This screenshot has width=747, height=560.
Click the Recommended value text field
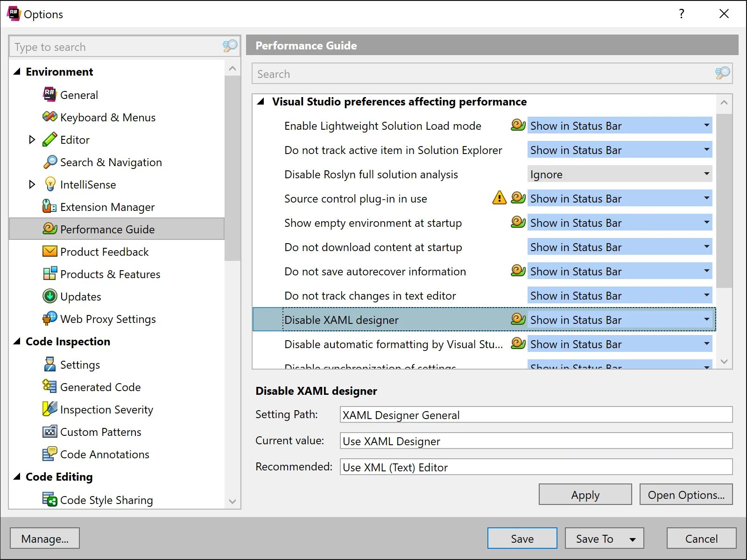pyautogui.click(x=536, y=467)
